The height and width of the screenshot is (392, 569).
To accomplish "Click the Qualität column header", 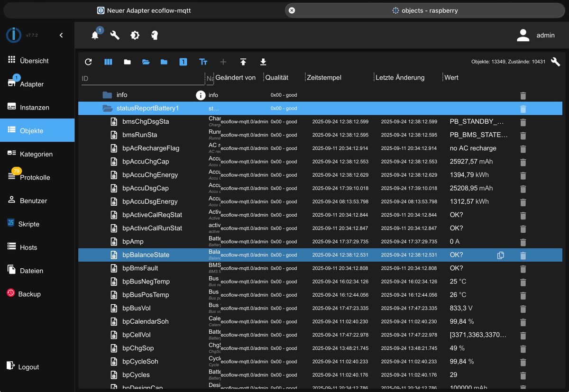I will click(x=276, y=77).
